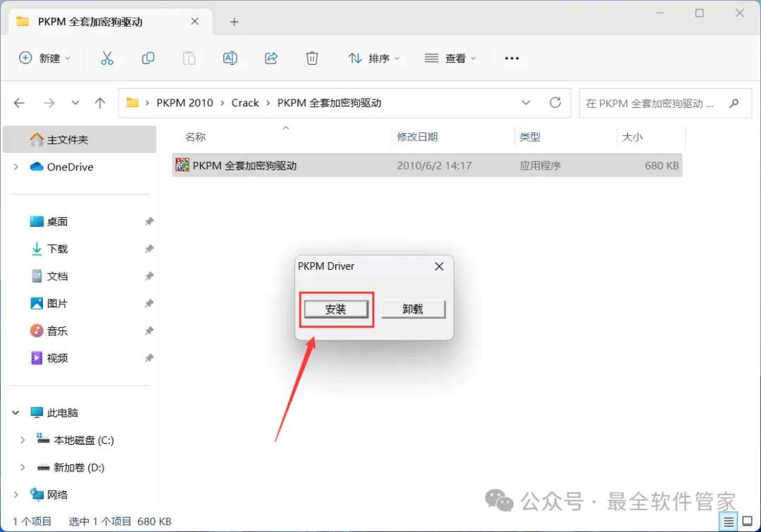Click the PKPM 全套加密狗驱动 file icon

(182, 166)
